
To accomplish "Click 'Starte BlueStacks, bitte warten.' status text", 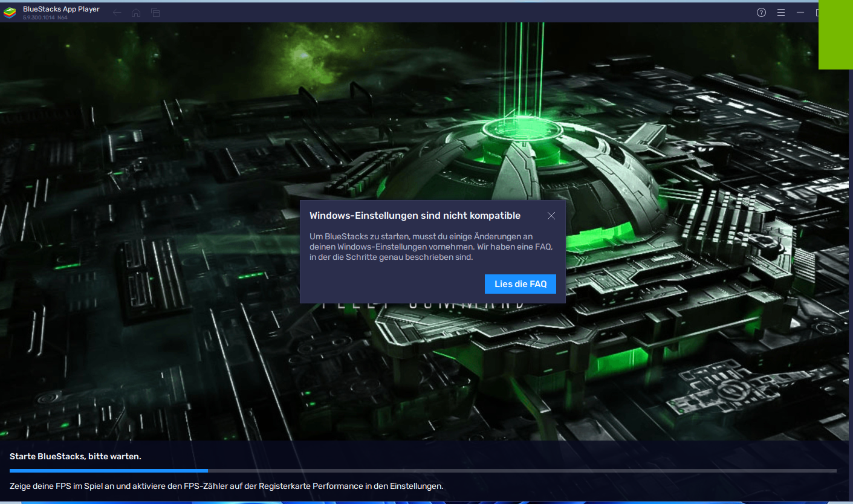I will (x=76, y=456).
